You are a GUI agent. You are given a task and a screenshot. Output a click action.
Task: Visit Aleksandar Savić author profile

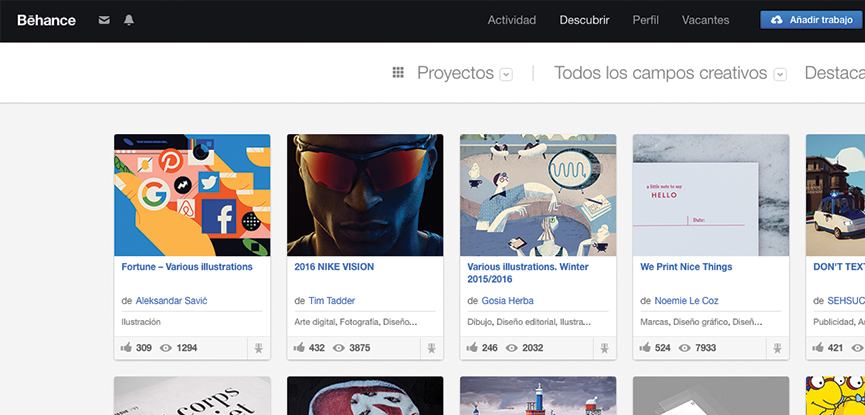(171, 301)
